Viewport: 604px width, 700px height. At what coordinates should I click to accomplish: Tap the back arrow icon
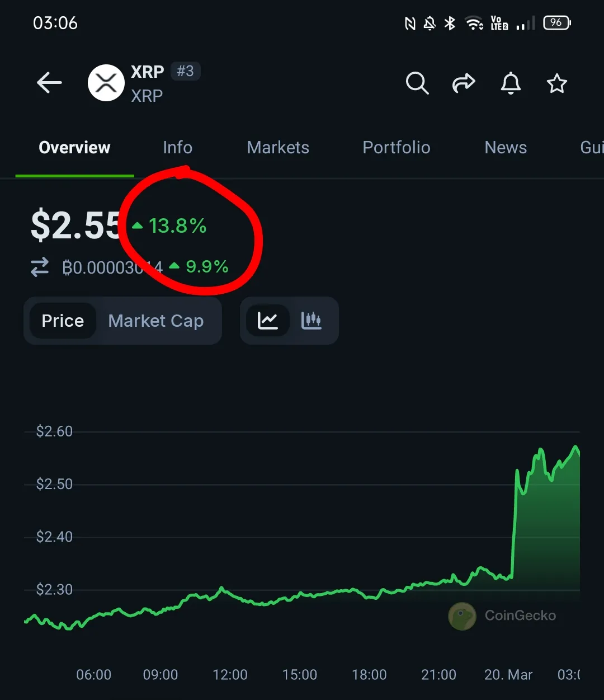pyautogui.click(x=49, y=83)
